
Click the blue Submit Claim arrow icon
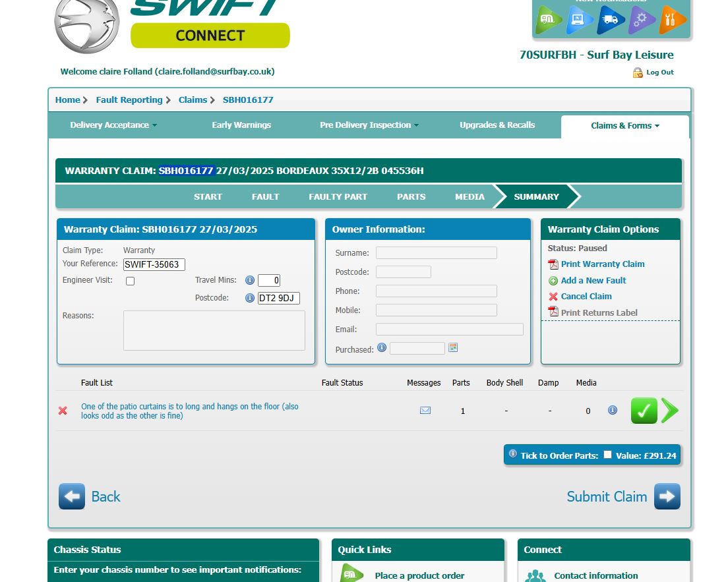(667, 496)
